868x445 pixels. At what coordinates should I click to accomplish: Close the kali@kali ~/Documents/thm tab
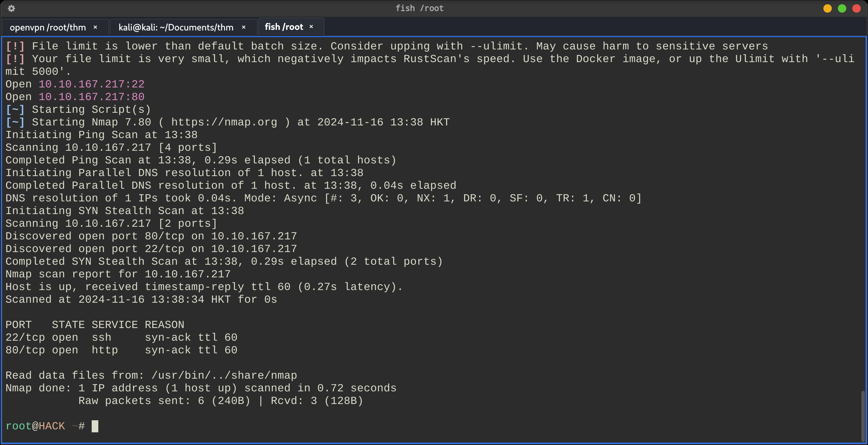[244, 27]
